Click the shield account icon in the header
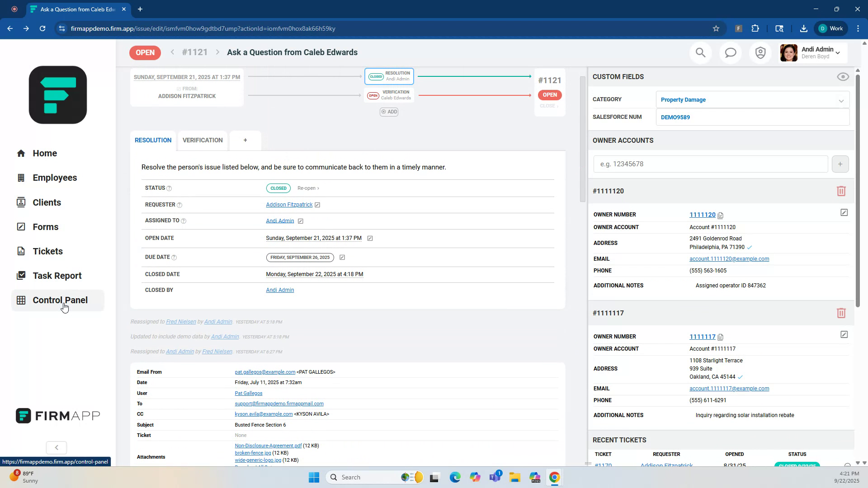 (760, 52)
